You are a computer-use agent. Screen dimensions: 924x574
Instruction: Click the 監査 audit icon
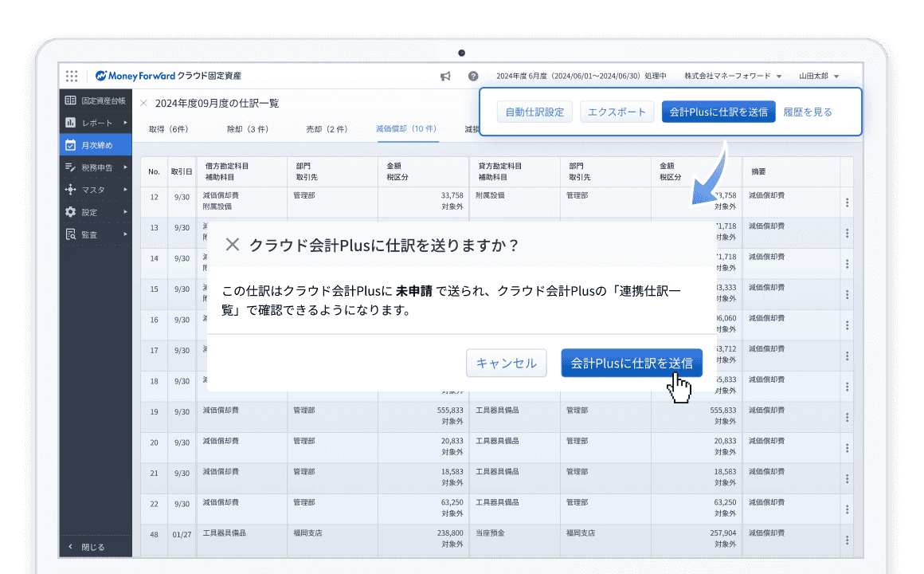[x=70, y=234]
